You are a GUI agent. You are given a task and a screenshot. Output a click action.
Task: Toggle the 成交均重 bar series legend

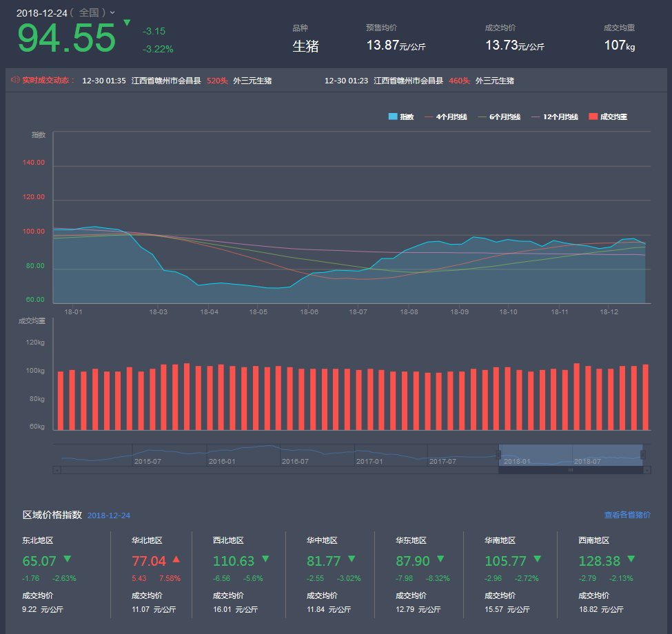(x=607, y=117)
